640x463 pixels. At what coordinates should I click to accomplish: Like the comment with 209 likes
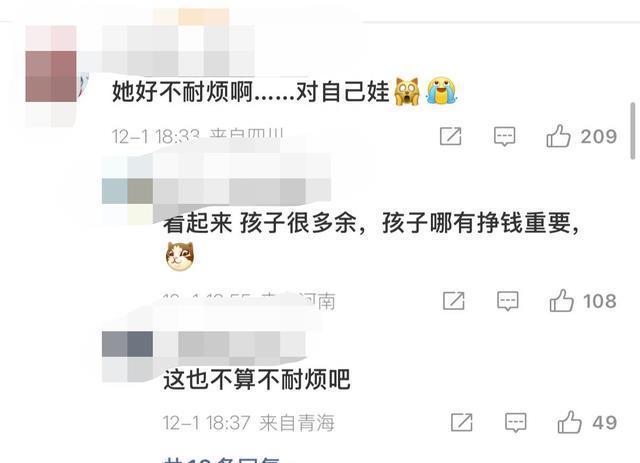click(x=558, y=136)
